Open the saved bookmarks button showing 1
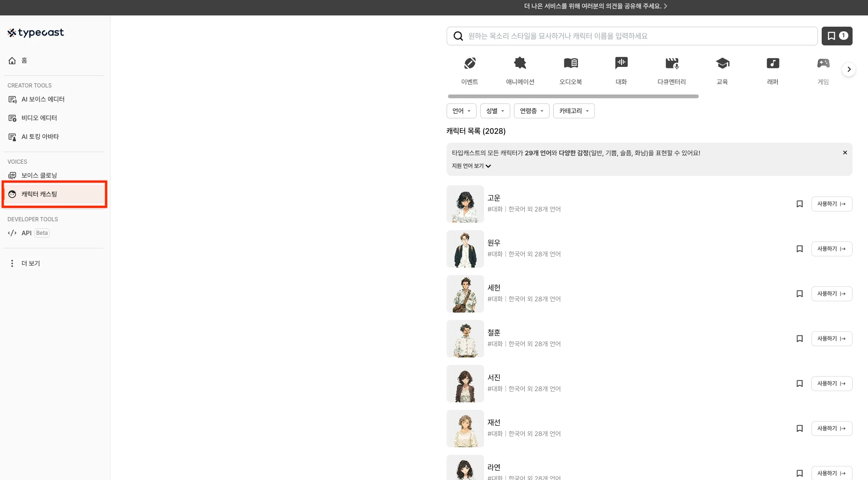This screenshot has height=480, width=868. pyautogui.click(x=837, y=36)
